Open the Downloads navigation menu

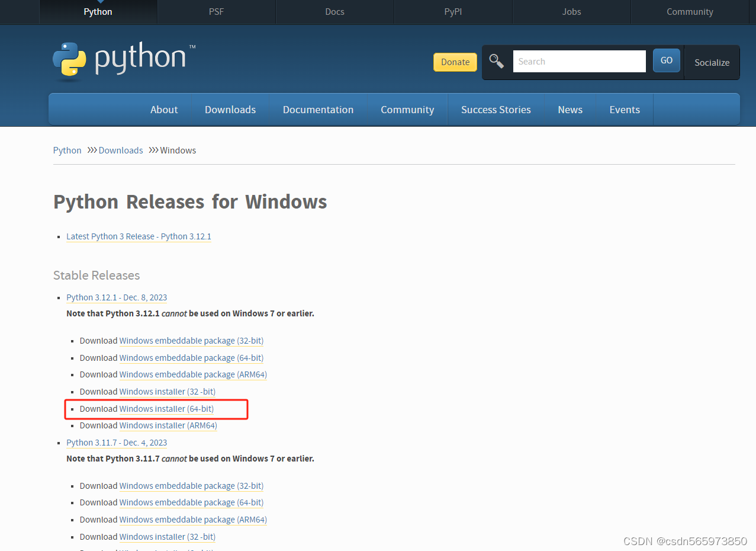[230, 110]
